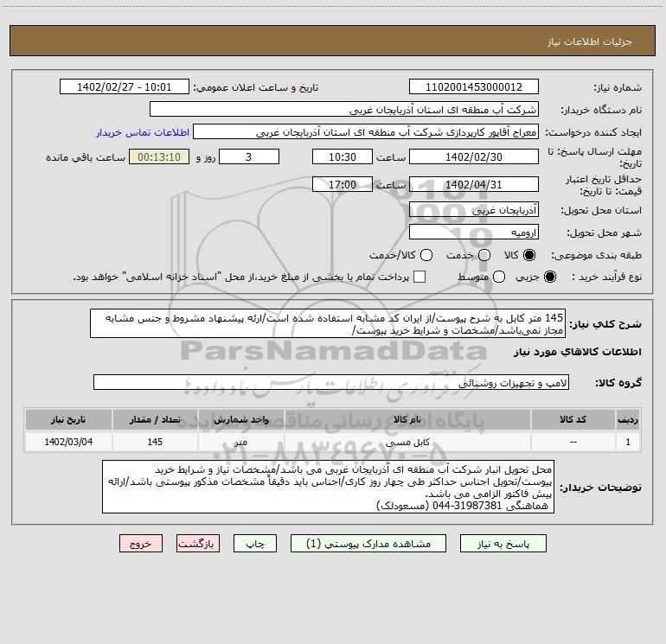
Task: Select the خدمت radio button
Action: pos(484,255)
